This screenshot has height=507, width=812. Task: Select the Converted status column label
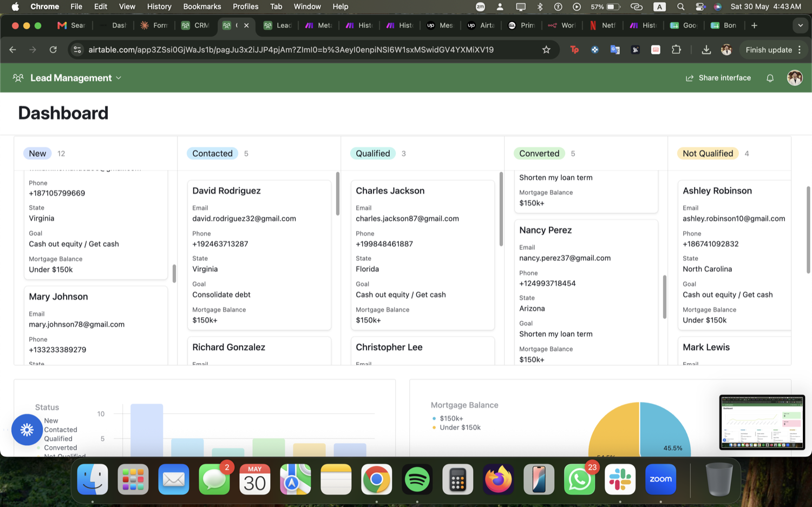tap(539, 154)
